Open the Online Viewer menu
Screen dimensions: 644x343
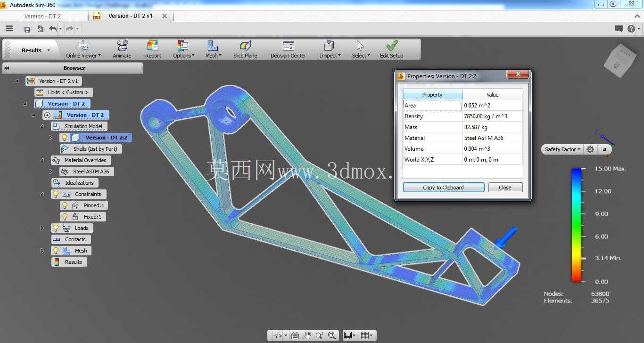(x=83, y=49)
